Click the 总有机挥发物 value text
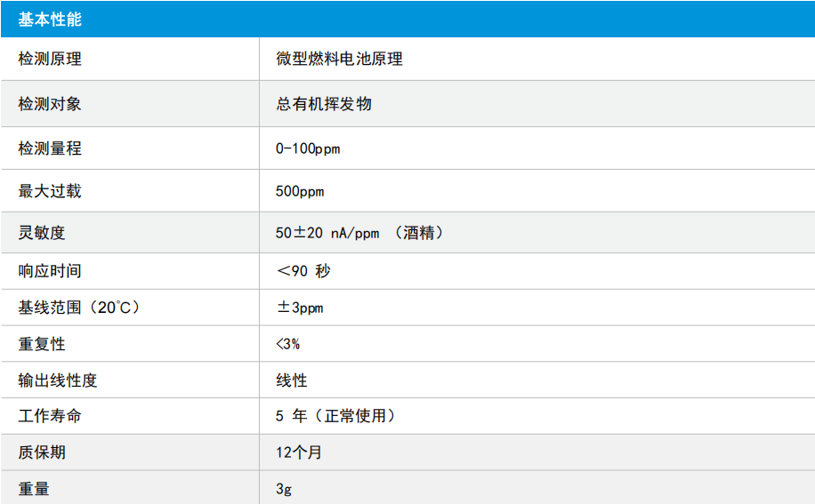Image resolution: width=815 pixels, height=504 pixels. (324, 104)
